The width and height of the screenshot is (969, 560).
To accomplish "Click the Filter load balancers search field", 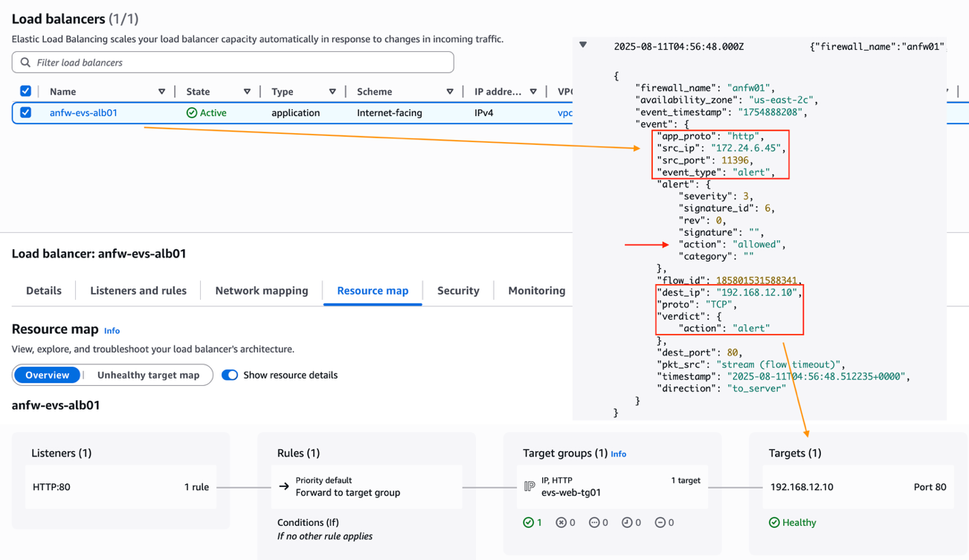I will [x=238, y=62].
